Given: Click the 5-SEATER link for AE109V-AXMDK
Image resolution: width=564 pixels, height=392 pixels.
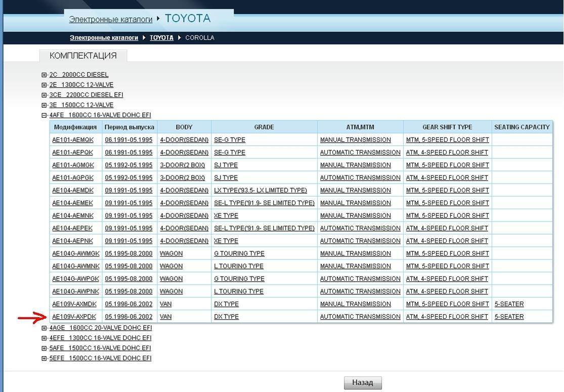Looking at the screenshot, I should [509, 304].
